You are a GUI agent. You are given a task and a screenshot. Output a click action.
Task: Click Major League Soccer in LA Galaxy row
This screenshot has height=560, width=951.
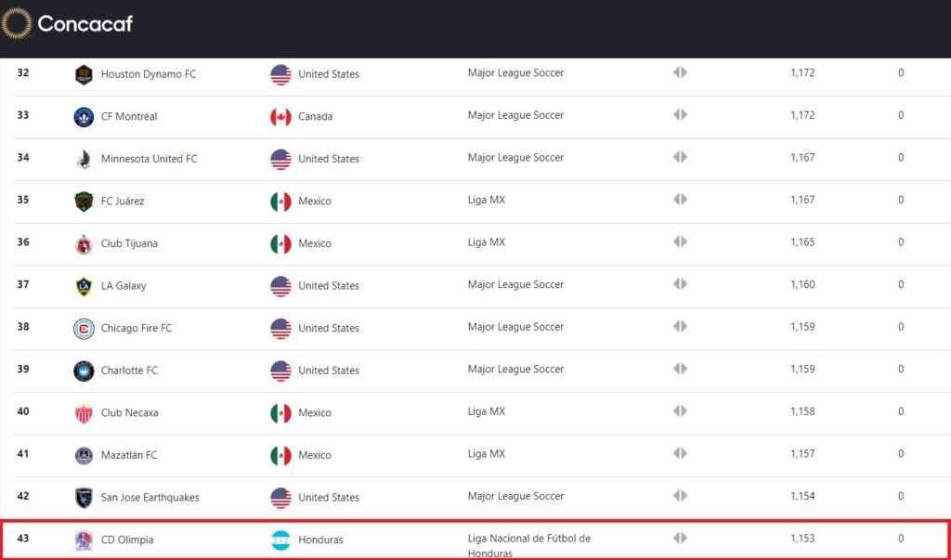click(515, 285)
